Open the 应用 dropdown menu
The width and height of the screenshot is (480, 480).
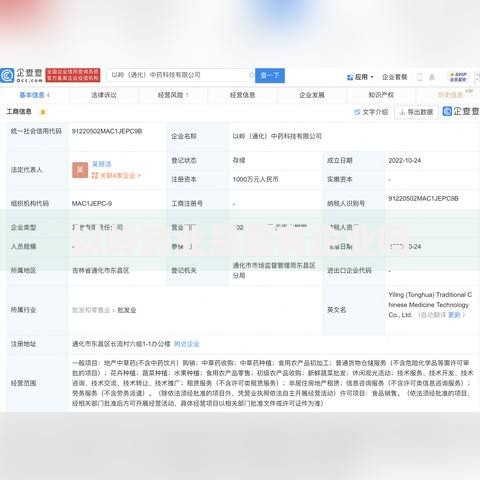click(x=360, y=77)
